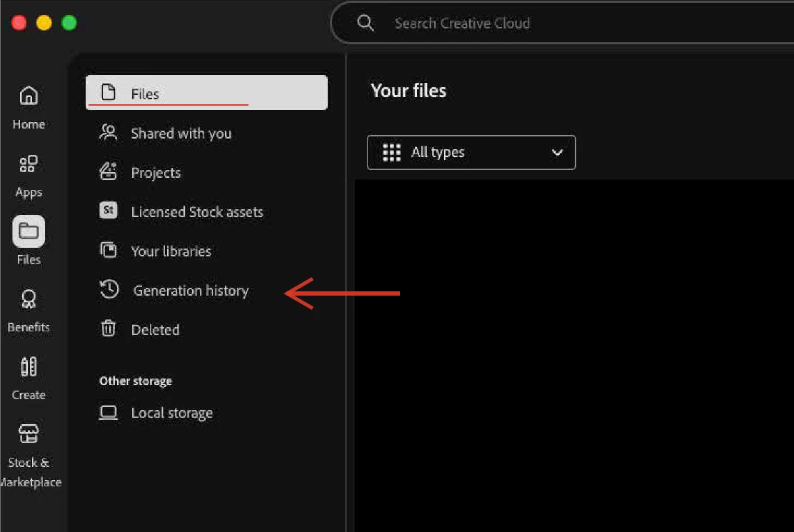794x532 pixels.
Task: Click the Benefits label
Action: (x=29, y=327)
